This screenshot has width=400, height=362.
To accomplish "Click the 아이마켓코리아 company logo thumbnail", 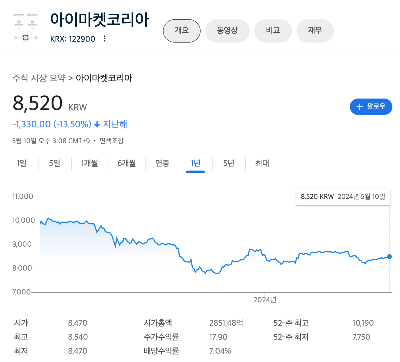I will (x=26, y=27).
